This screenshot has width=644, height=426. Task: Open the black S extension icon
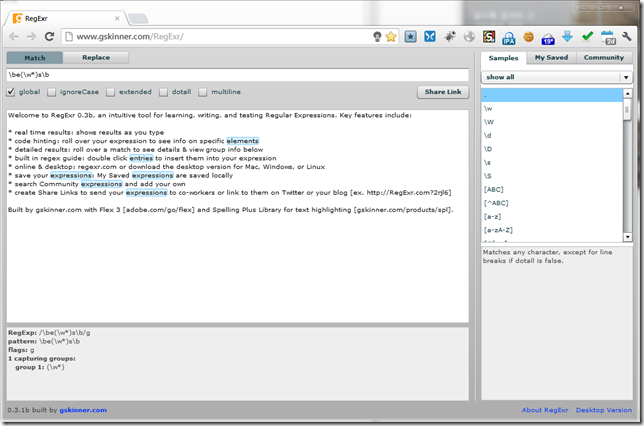(489, 37)
